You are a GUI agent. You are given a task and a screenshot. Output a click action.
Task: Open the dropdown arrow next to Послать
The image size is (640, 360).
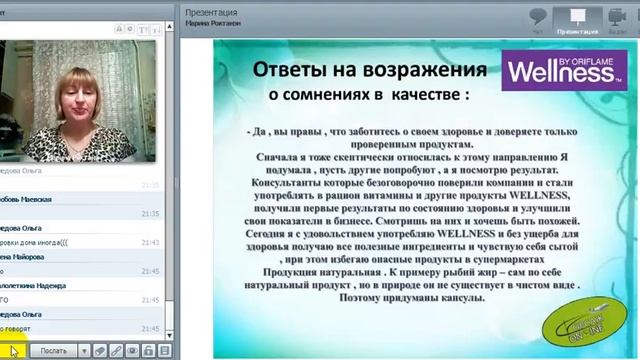(x=84, y=351)
